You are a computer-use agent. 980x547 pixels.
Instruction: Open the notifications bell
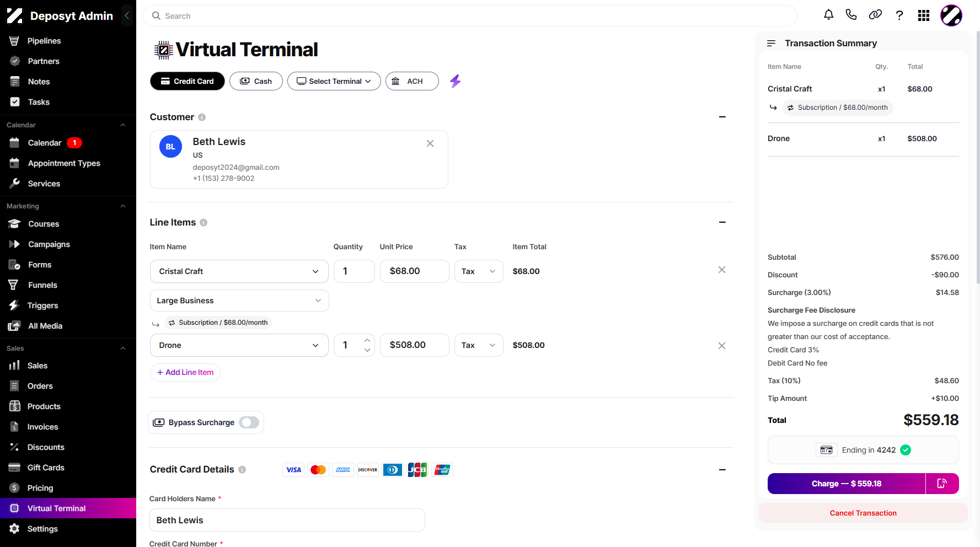point(828,15)
